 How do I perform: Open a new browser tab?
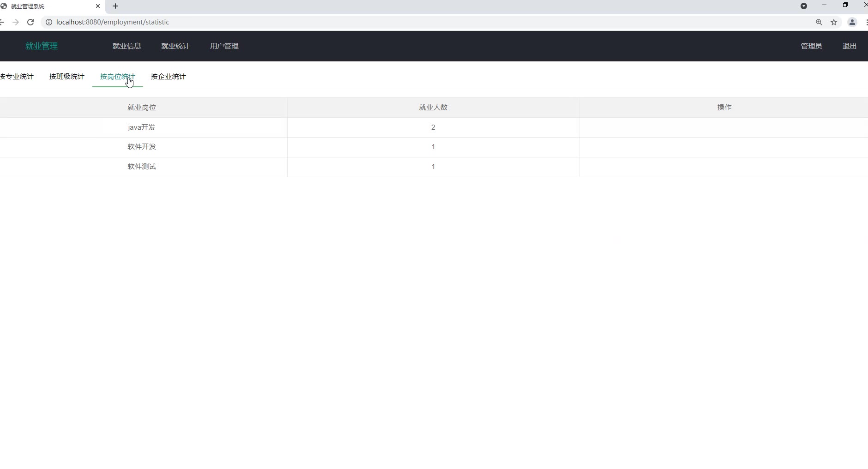pos(115,6)
